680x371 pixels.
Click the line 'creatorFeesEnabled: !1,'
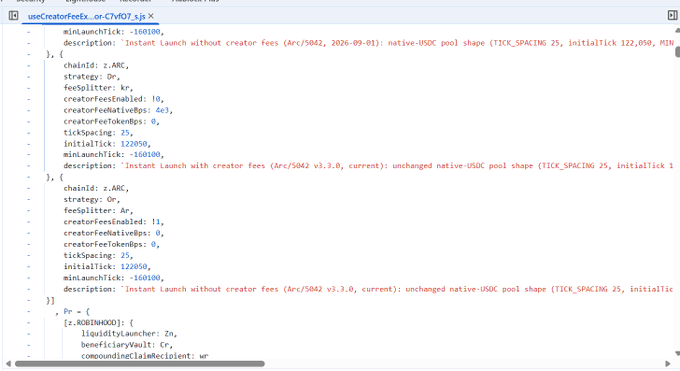point(114,222)
